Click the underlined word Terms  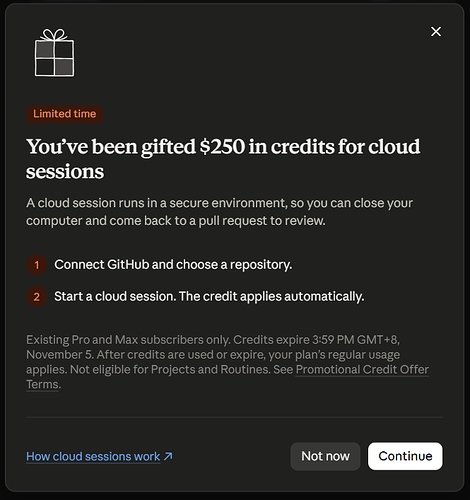(x=42, y=384)
